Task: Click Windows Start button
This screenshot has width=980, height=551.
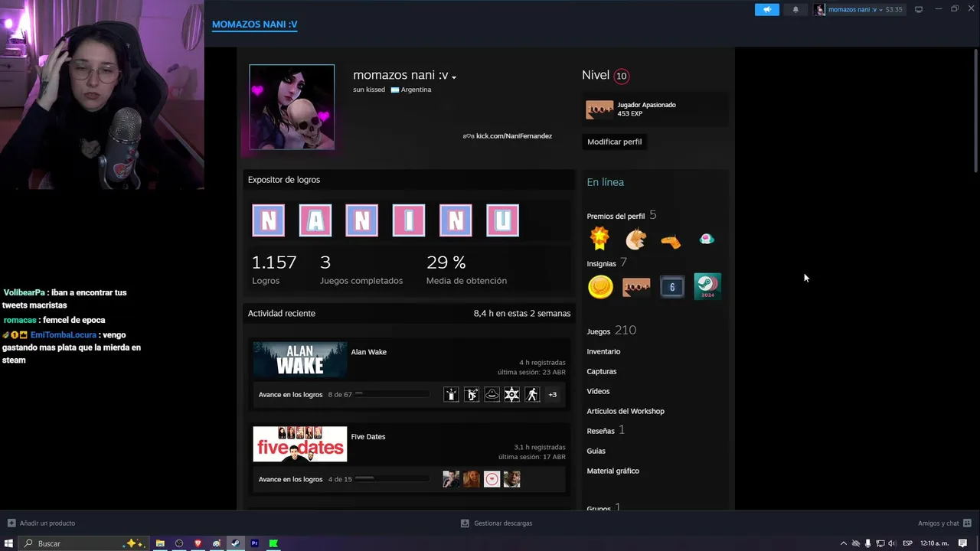Action: click(9, 543)
